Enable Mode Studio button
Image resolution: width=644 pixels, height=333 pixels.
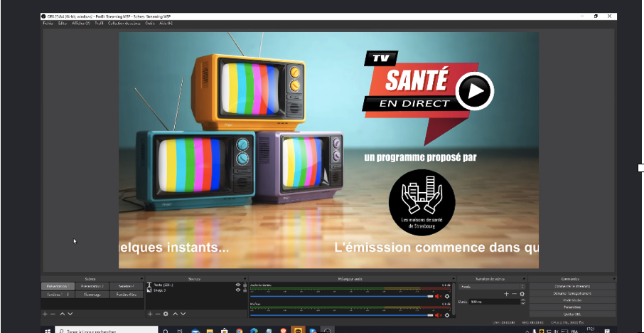click(572, 300)
